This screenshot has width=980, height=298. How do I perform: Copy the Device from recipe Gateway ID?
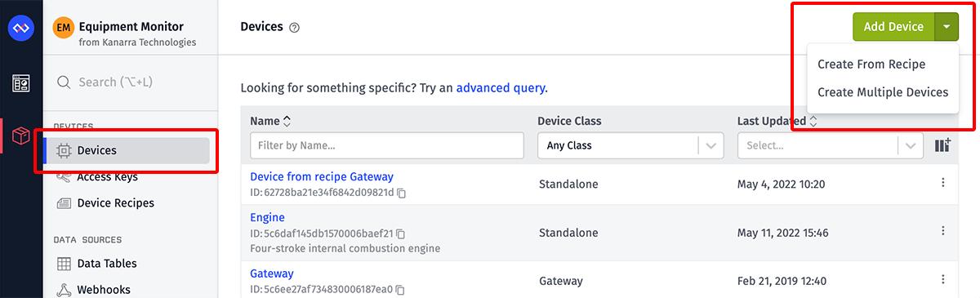coord(401,193)
